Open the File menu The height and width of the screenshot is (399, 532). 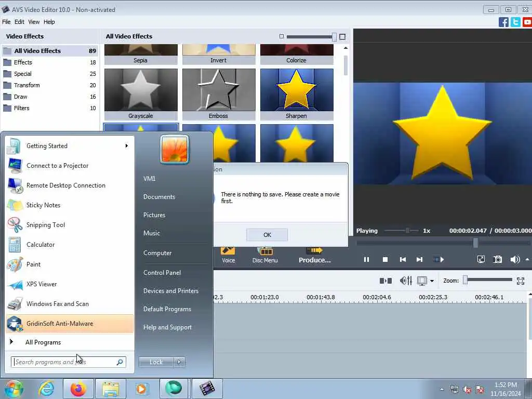[x=6, y=22]
